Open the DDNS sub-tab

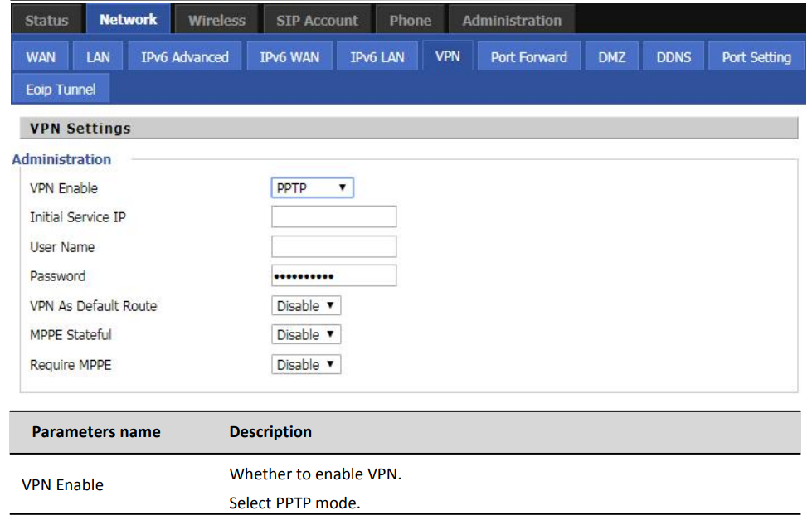click(x=673, y=57)
